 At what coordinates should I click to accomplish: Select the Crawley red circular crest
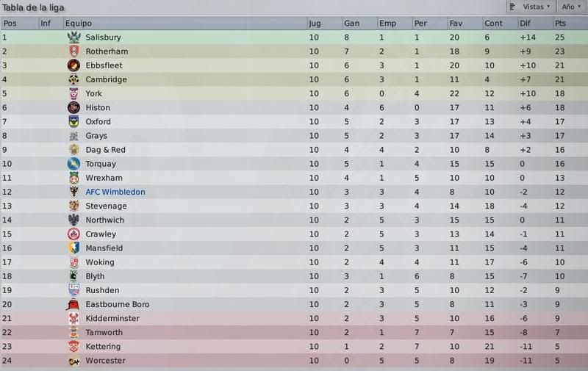point(74,234)
